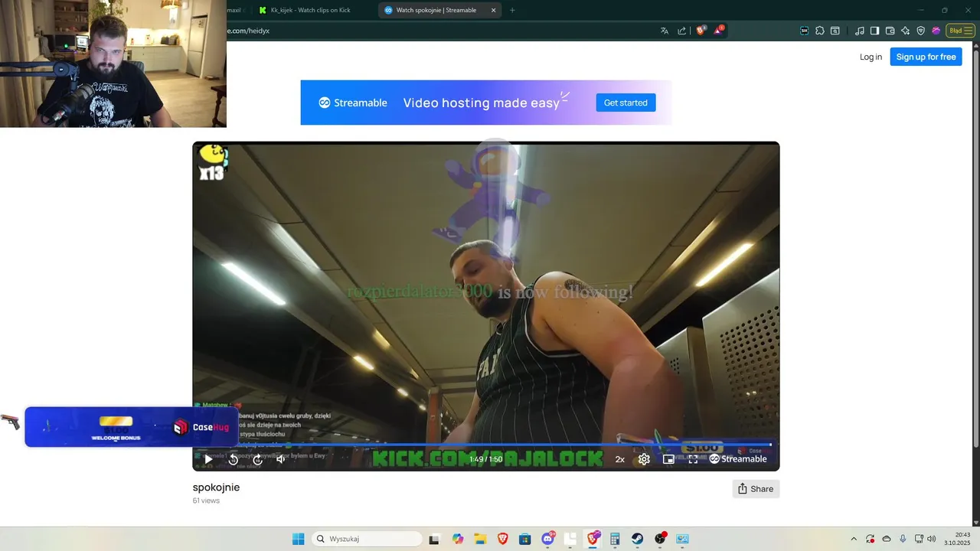Click the purple profile avatar icon

(x=936, y=31)
